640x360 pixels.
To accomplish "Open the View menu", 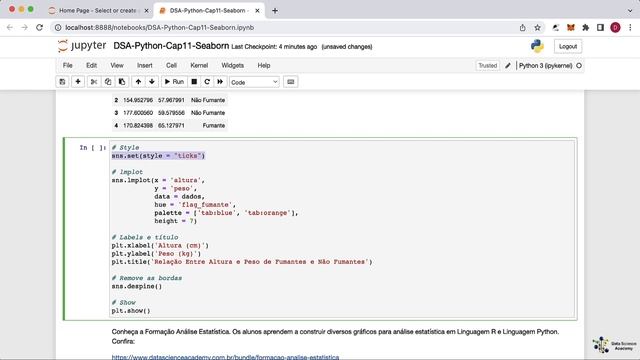I will coord(117,65).
